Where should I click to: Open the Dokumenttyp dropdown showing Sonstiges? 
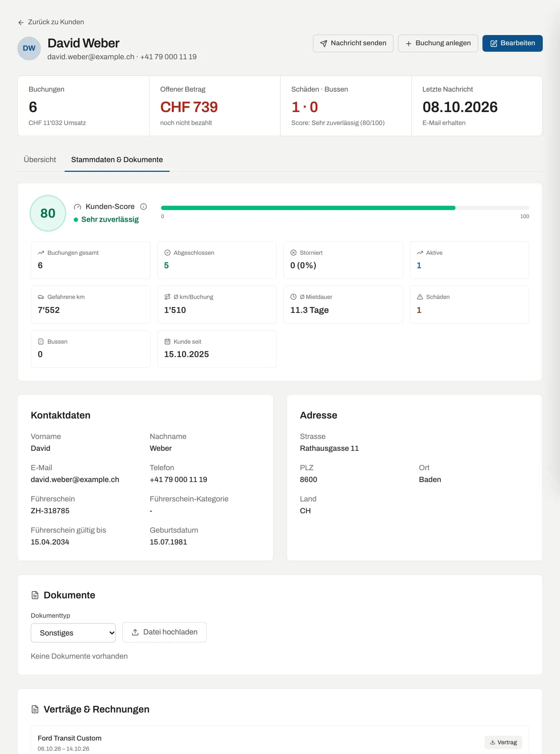point(73,633)
